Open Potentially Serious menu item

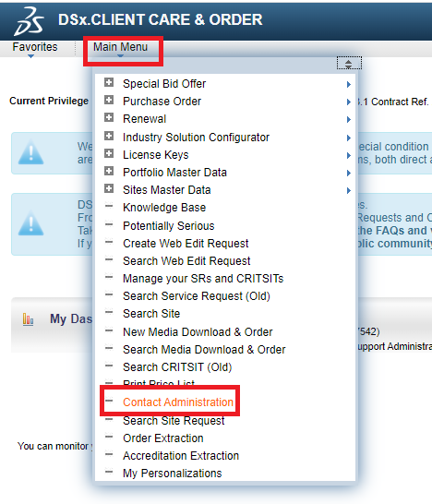[169, 225]
